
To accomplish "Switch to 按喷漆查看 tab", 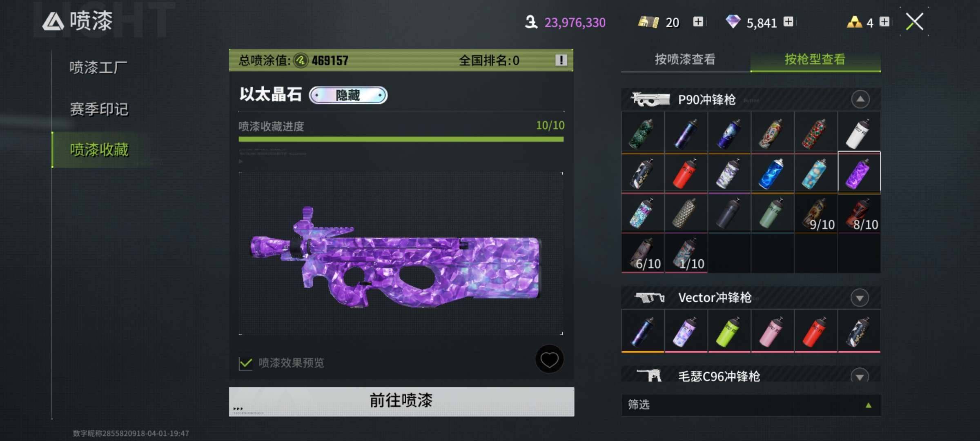I will (x=685, y=60).
